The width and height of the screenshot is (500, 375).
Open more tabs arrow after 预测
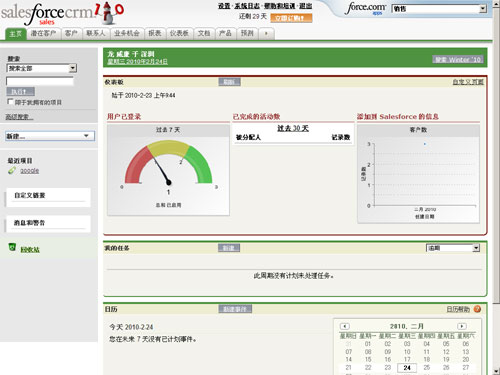pyautogui.click(x=266, y=33)
